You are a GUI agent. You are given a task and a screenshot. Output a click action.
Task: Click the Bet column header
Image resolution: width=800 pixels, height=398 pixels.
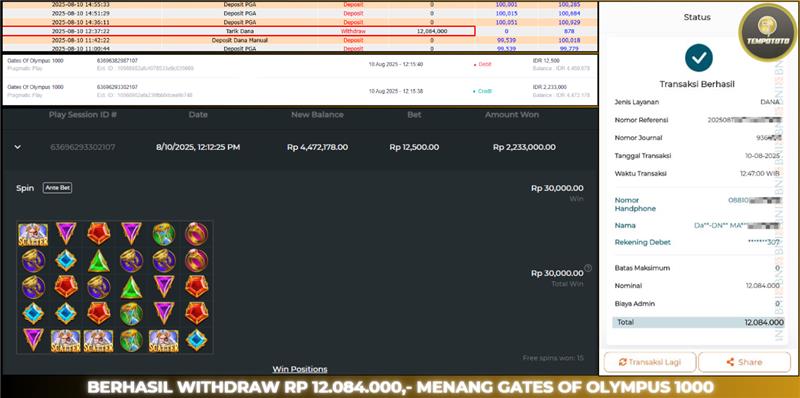click(x=414, y=115)
